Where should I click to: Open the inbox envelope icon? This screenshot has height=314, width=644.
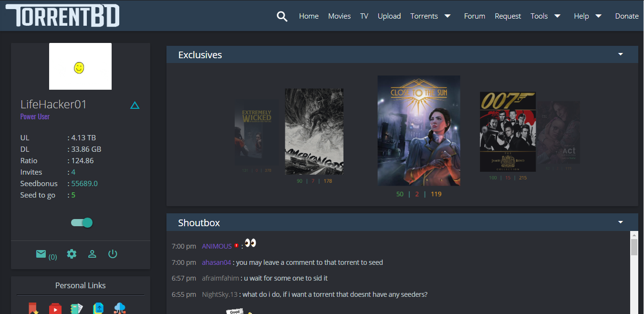coord(41,254)
